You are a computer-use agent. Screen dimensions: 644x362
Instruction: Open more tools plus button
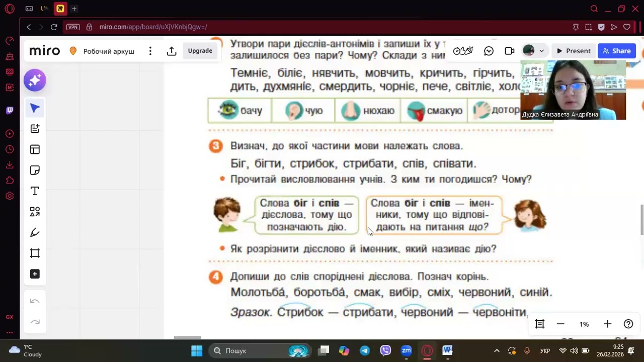click(35, 274)
